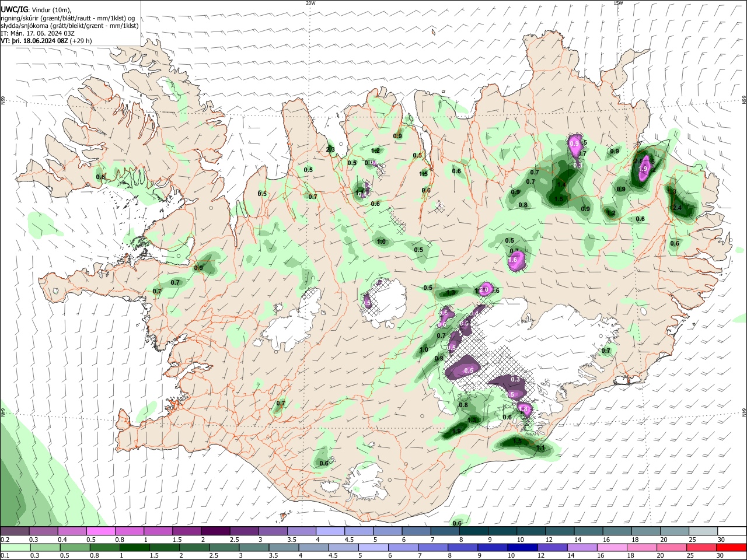Click the 1.4 precipitation value on dark green area
747x560 pixels.
click(x=561, y=185)
